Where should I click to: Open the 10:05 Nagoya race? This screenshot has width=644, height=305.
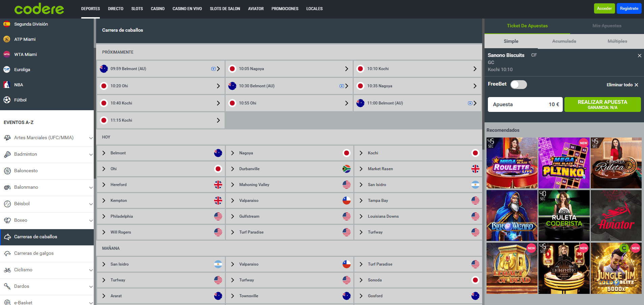pos(289,69)
